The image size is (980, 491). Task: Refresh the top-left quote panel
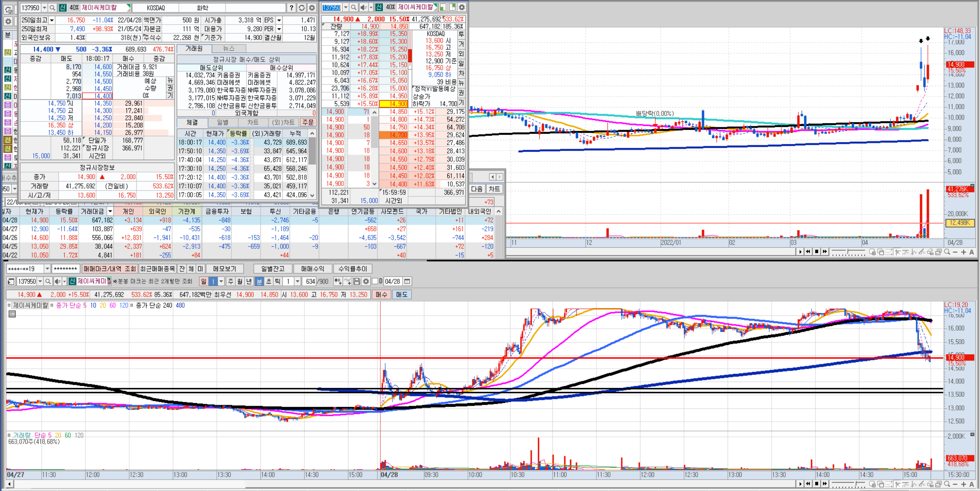tap(302, 8)
